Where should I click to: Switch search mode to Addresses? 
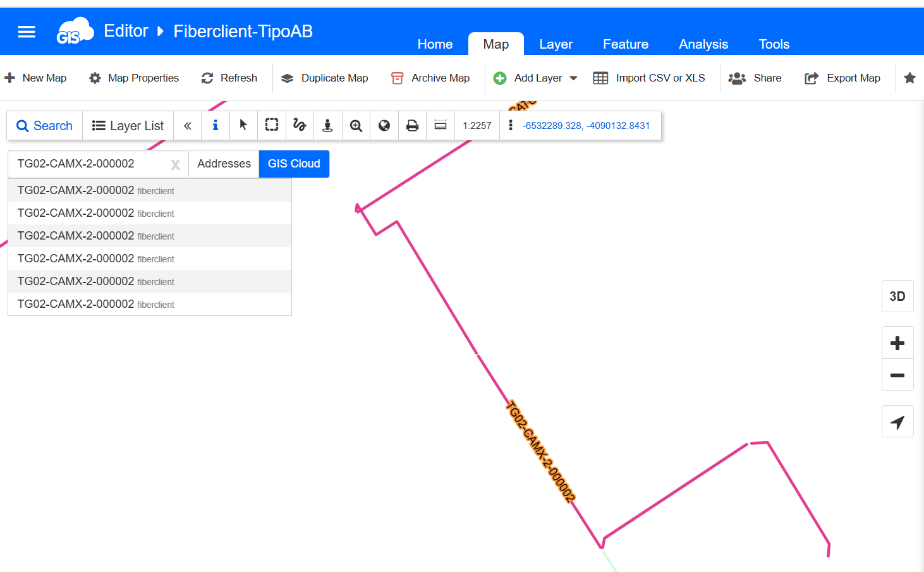224,164
